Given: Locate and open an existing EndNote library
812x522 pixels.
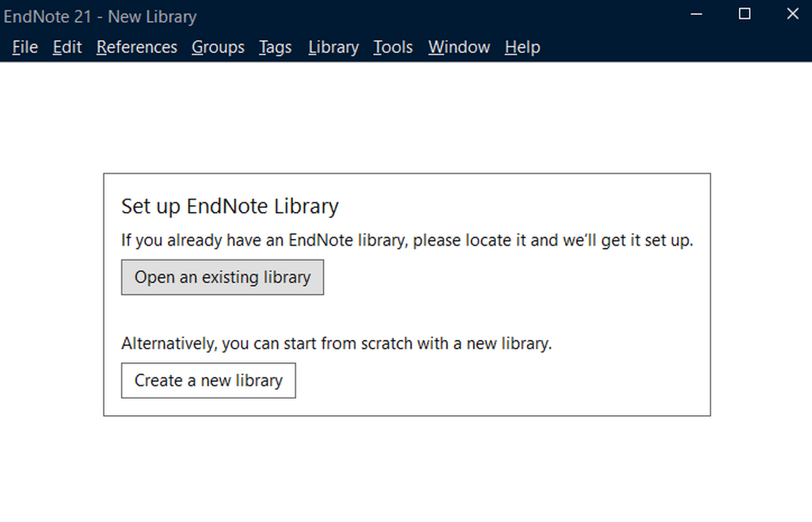Looking at the screenshot, I should tap(222, 277).
